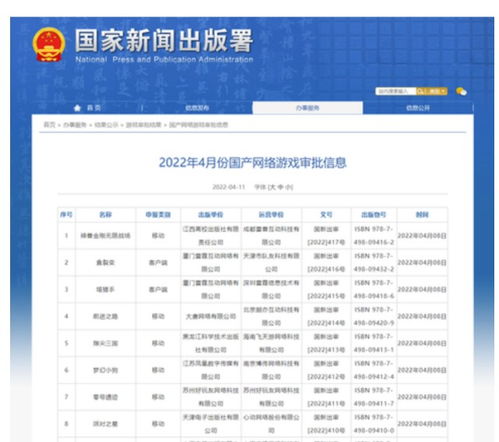
Task: Click the 国家新闻出版署 site title
Action: point(164,41)
